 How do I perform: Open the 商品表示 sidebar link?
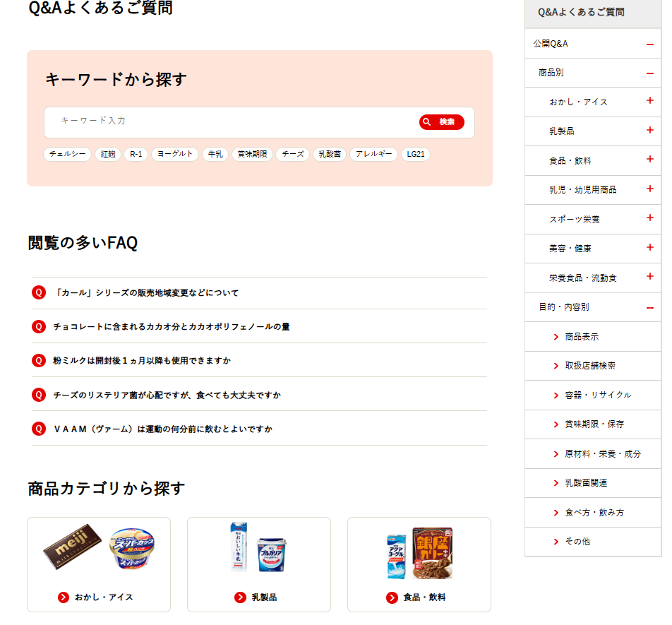point(582,337)
